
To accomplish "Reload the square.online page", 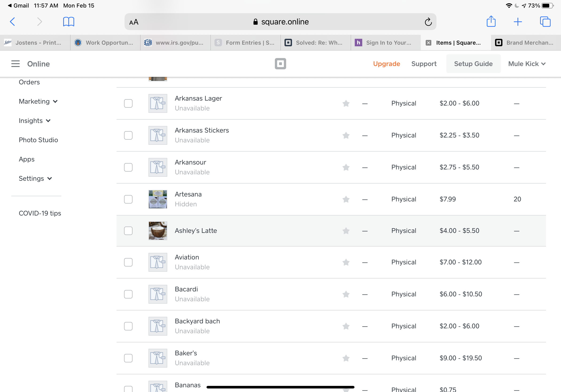I will 428,22.
